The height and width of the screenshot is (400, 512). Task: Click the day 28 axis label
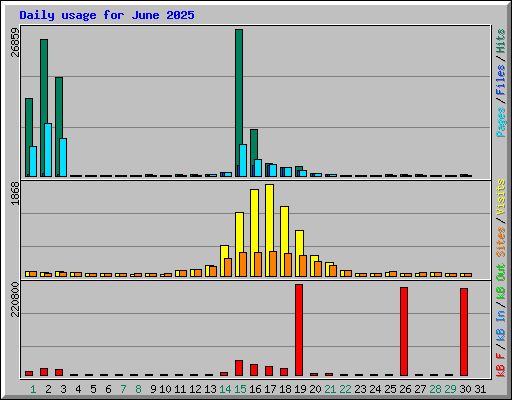(x=435, y=389)
